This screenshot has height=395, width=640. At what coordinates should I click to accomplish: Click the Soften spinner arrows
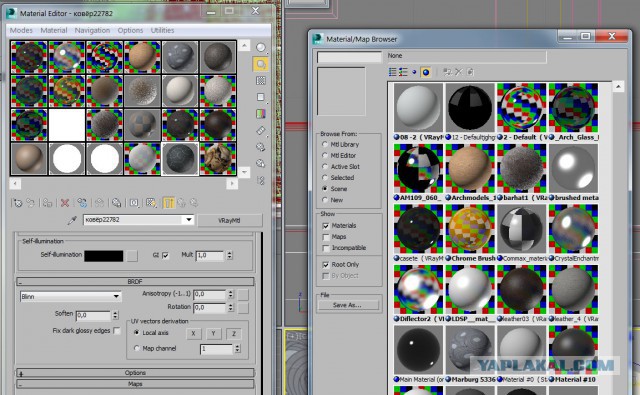[116, 315]
